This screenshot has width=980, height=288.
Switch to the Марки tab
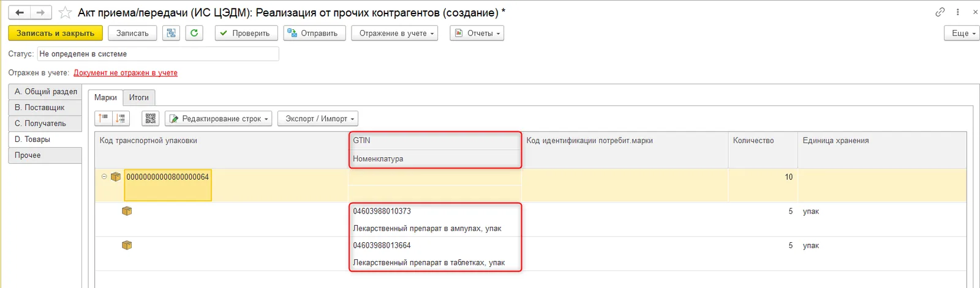[105, 97]
